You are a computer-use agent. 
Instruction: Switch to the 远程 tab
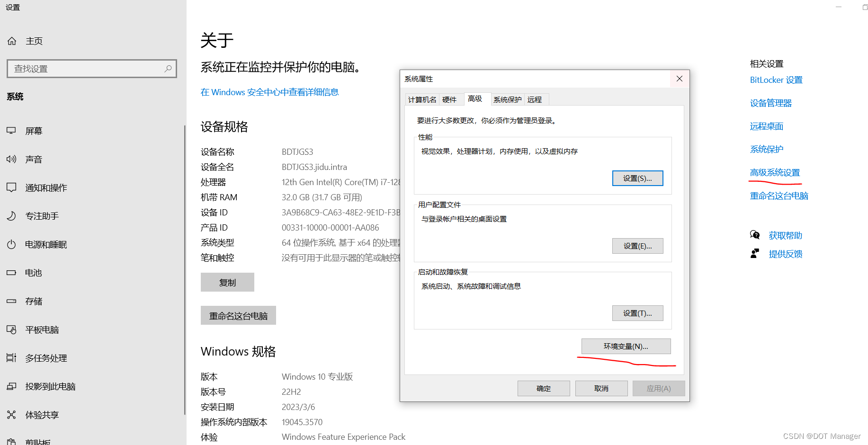(535, 99)
